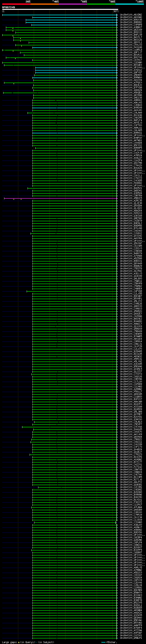Viewport: 146px width, 644px height.
Task: Click hit UniRef100_A9MLY5
Action: [131, 567]
